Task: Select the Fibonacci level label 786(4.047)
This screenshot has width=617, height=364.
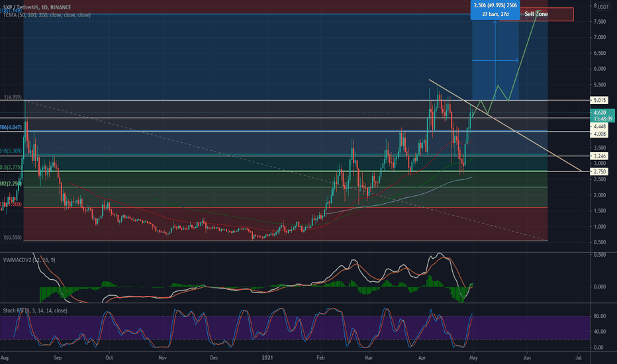Action: [11, 128]
